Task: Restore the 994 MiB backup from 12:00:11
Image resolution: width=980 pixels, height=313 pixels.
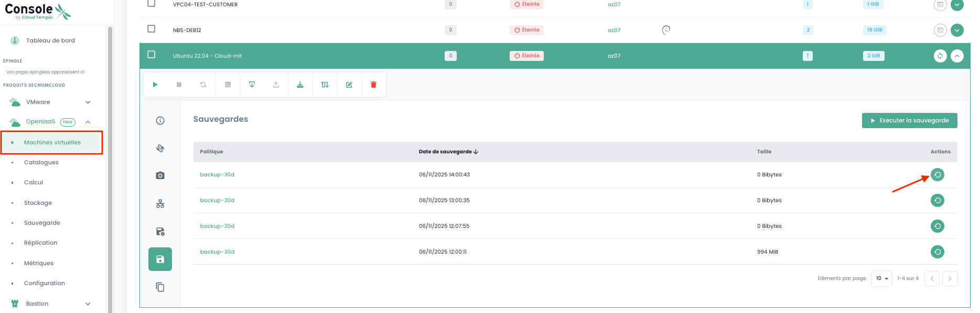Action: point(937,252)
